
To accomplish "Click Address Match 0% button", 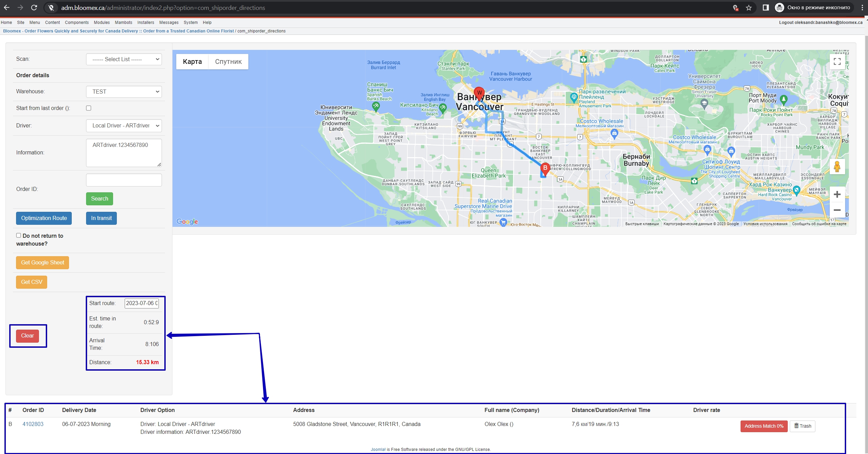I will (x=764, y=426).
